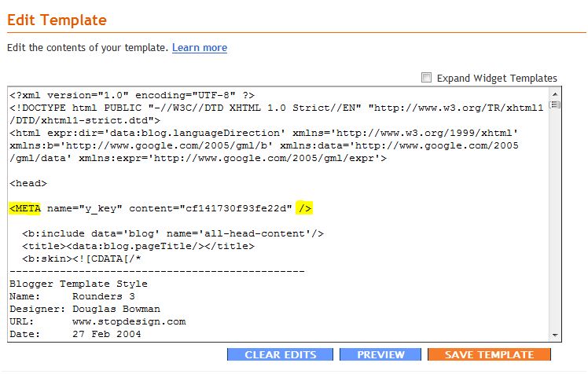Click the highlighted <META tag text
Viewport: 588px width, 374px height.
[x=25, y=208]
